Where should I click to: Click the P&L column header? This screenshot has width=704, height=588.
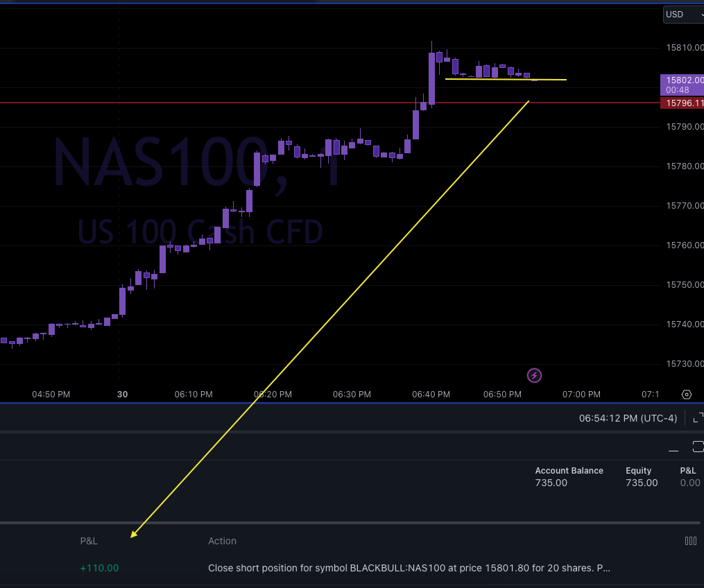click(x=89, y=541)
